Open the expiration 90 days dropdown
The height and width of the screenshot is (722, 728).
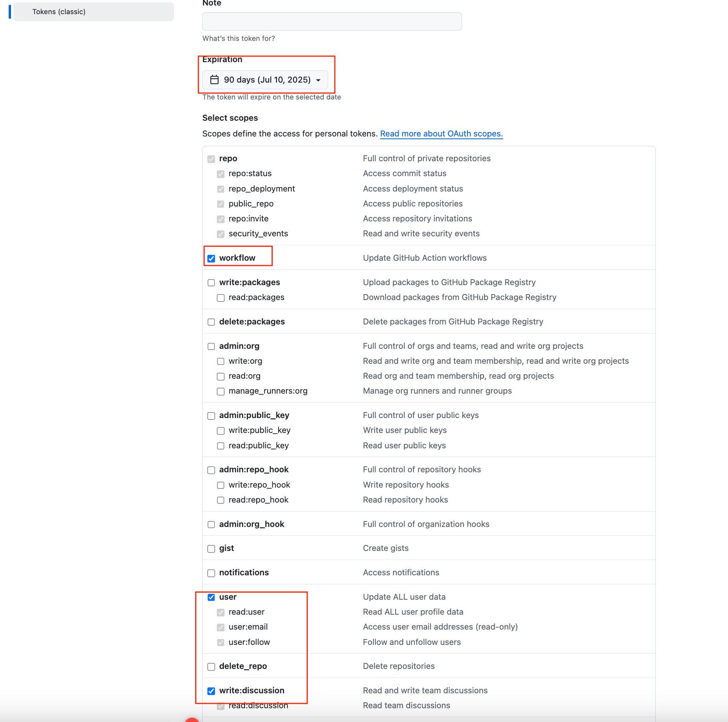pyautogui.click(x=265, y=80)
